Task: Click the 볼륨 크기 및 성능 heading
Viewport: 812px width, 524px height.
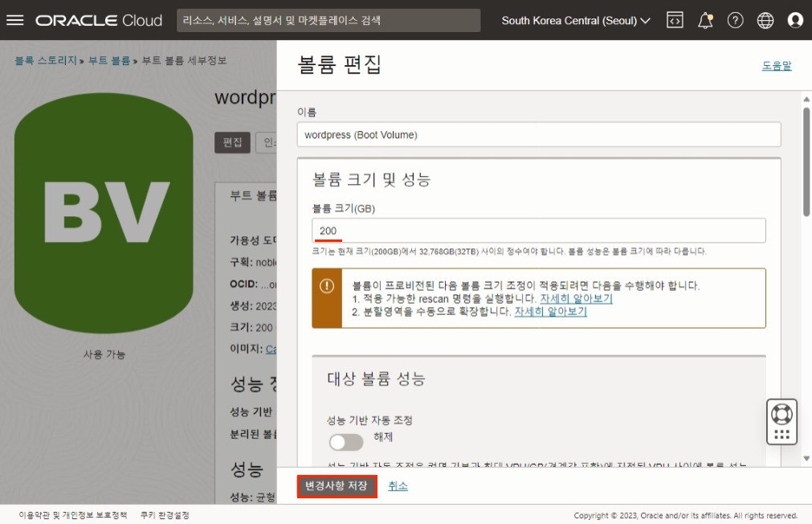Action: [371, 180]
